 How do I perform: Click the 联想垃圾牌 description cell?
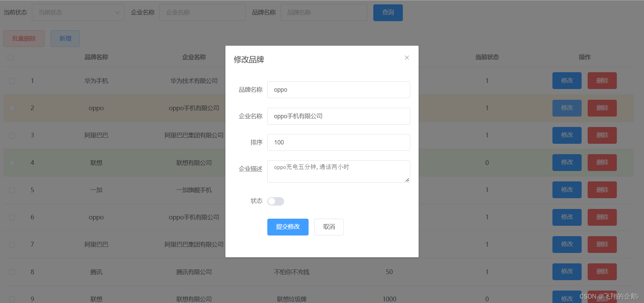coord(291,299)
